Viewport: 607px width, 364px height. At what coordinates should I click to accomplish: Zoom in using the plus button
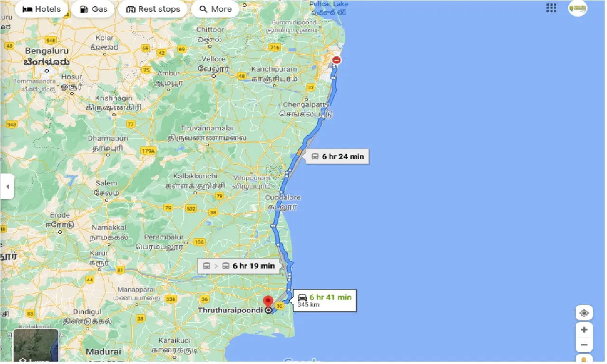pos(584,329)
